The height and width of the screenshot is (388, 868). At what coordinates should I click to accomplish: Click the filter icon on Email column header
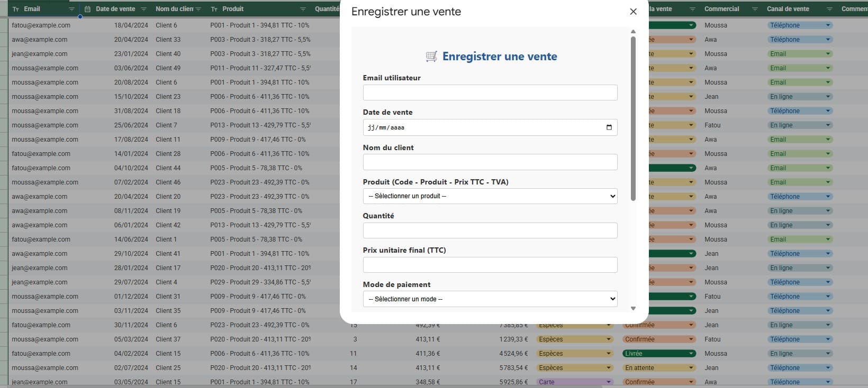tap(71, 9)
